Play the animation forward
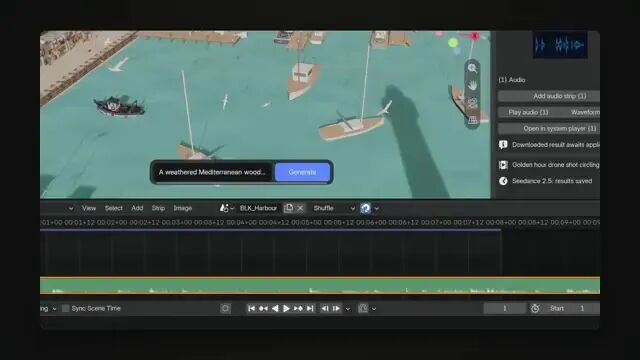The width and height of the screenshot is (640, 360). pyautogui.click(x=287, y=308)
